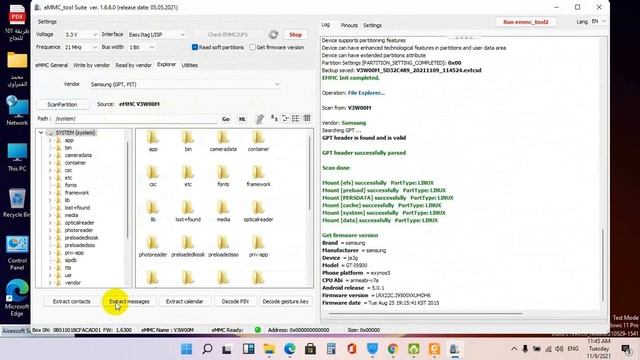
Task: Select the media folder icon in file pane
Action: [223, 208]
